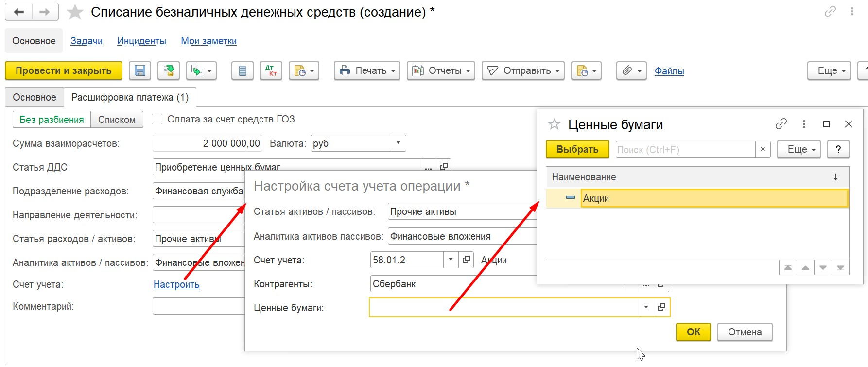868x367 pixels.
Task: Open Отчеты dropdown menu
Action: 441,71
